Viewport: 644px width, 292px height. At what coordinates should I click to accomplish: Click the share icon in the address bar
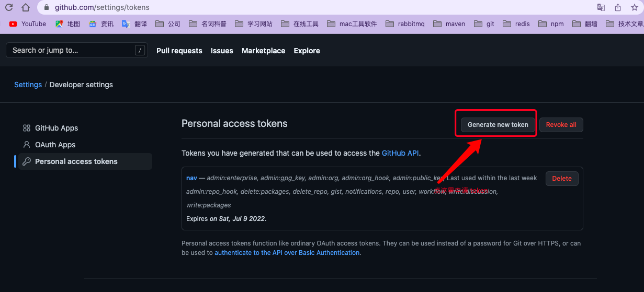pyautogui.click(x=618, y=7)
